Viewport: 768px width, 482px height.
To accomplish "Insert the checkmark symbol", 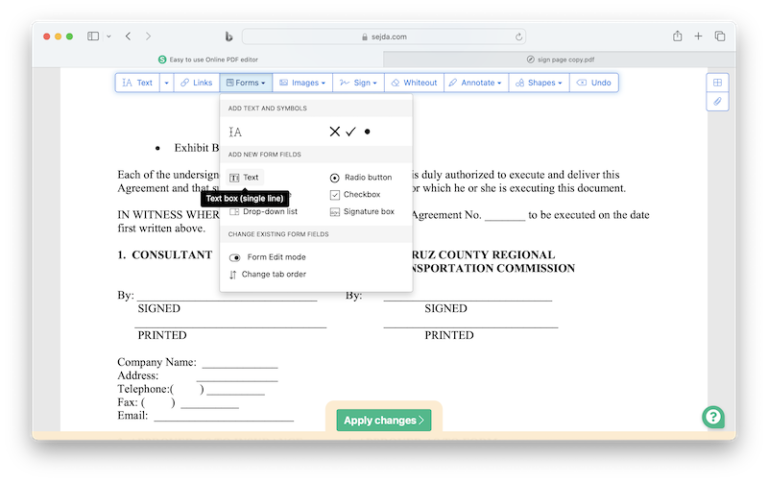I will tap(351, 131).
